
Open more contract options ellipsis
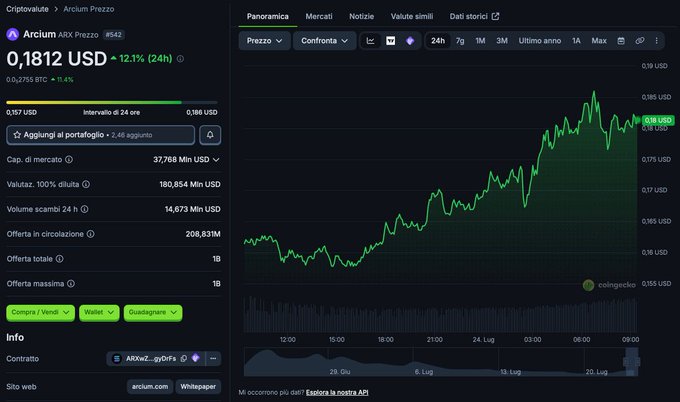(x=213, y=359)
